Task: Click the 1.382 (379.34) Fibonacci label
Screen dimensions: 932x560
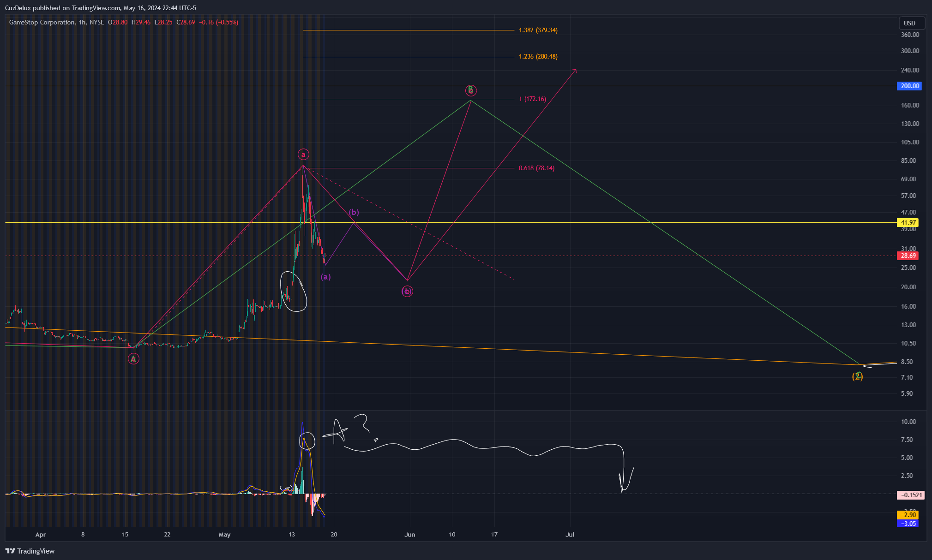Action: (538, 30)
